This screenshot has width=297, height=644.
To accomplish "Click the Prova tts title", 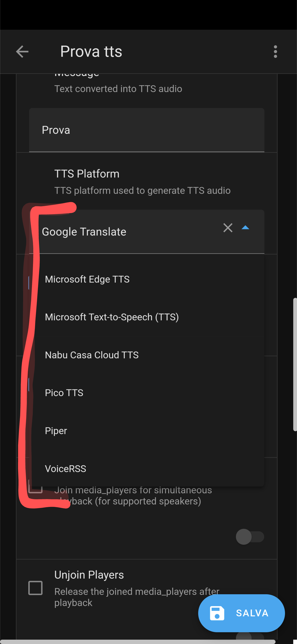I will (x=91, y=51).
